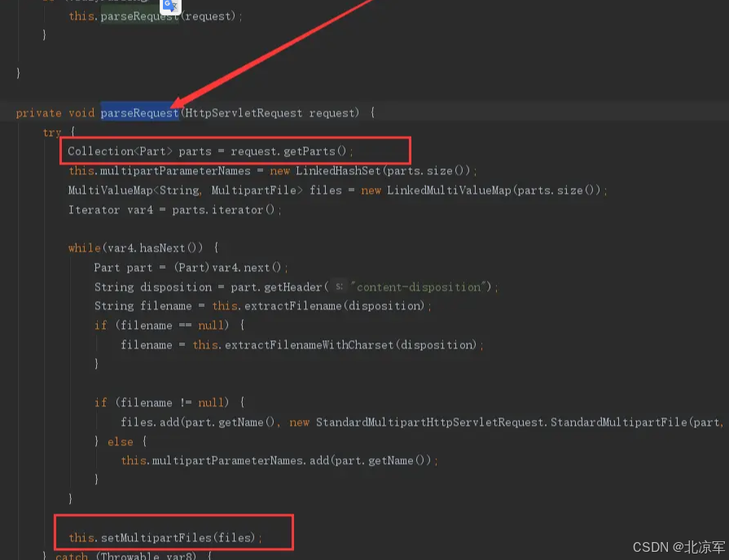Select the catch (Throwable var8) clause

130,555
